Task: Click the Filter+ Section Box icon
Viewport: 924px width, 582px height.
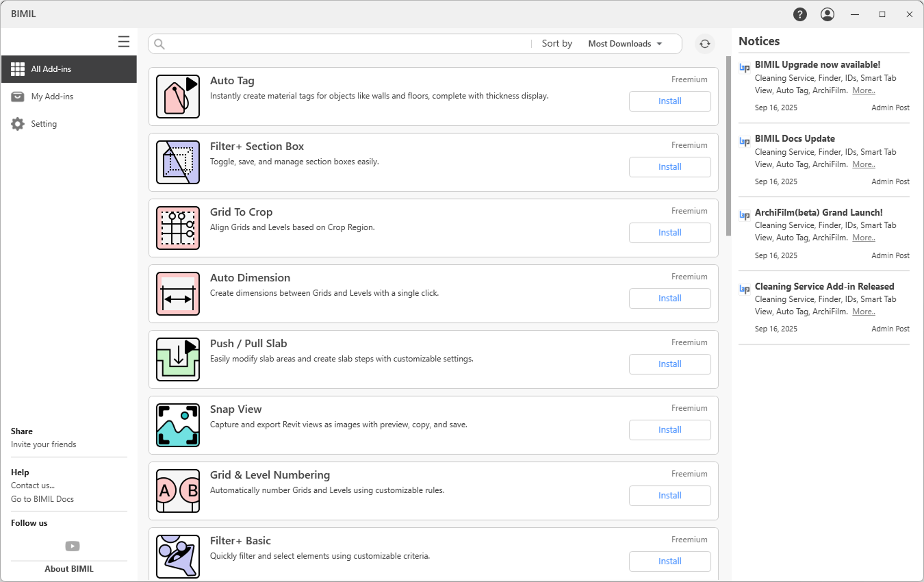Action: click(178, 162)
